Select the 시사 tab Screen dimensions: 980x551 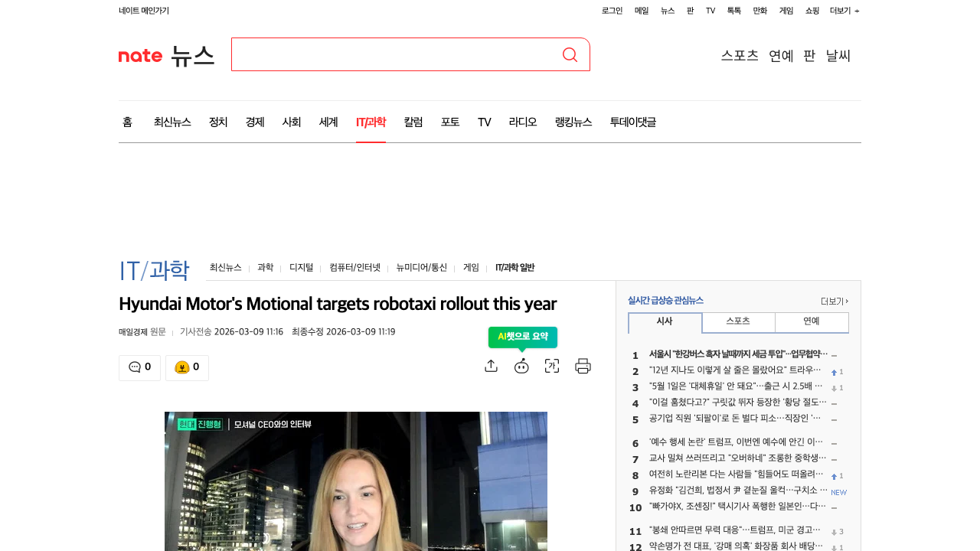click(665, 322)
